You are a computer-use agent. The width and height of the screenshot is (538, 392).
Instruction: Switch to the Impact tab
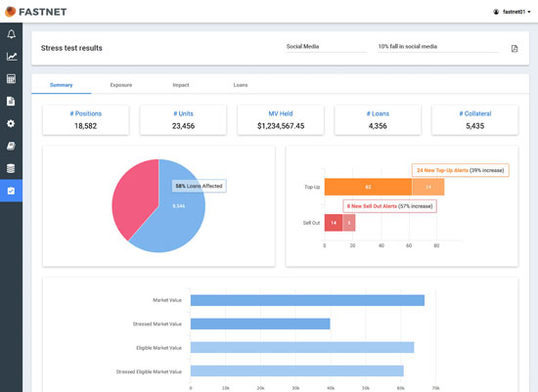(181, 85)
